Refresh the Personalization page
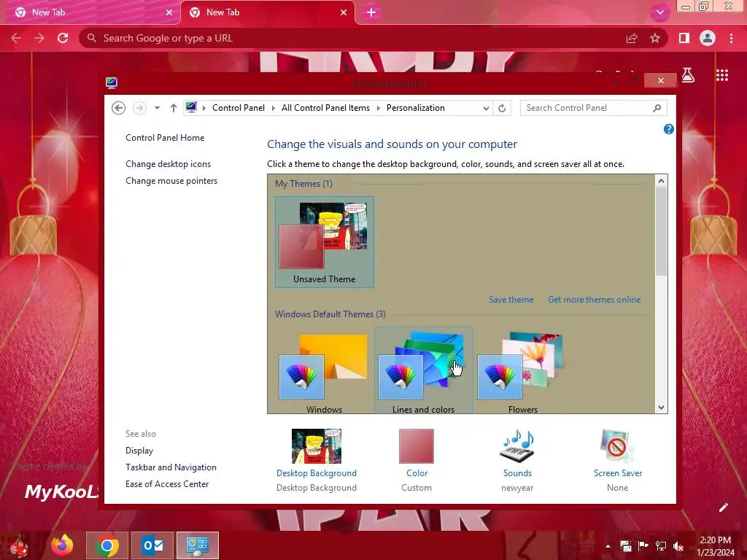Viewport: 747px width, 560px height. click(x=502, y=108)
